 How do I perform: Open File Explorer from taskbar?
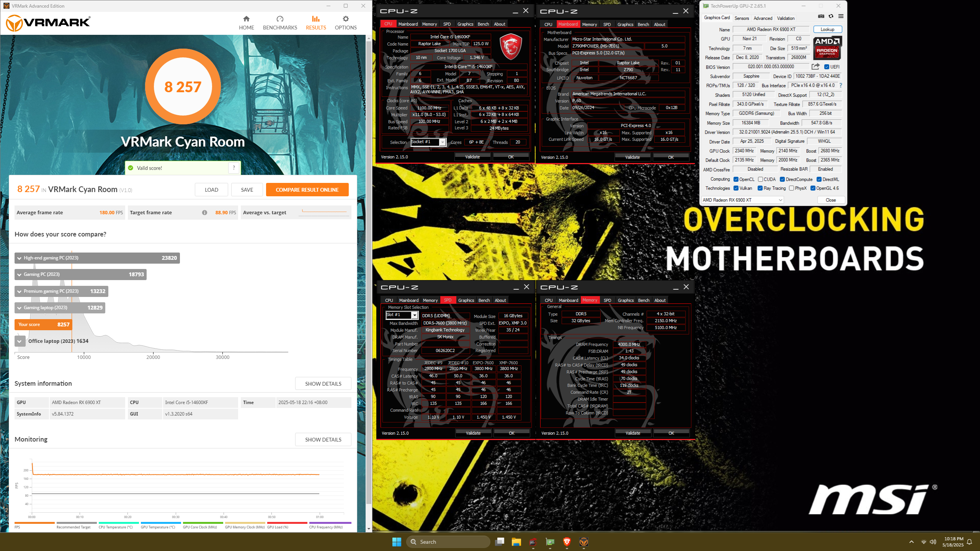[516, 542]
